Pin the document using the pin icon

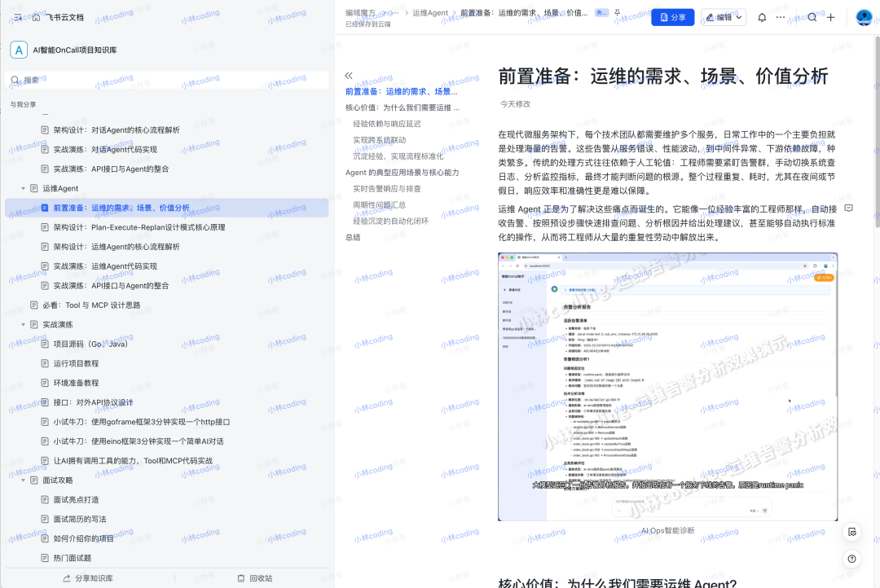click(x=618, y=12)
